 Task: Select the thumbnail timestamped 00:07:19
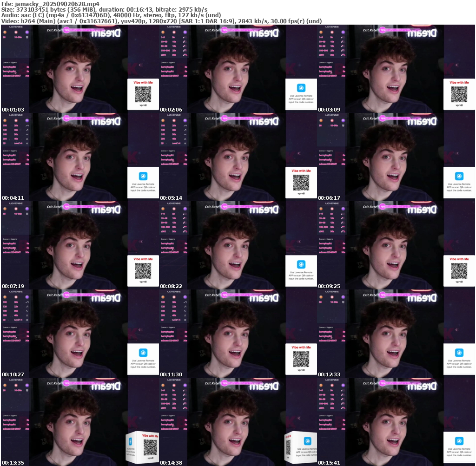(x=79, y=245)
